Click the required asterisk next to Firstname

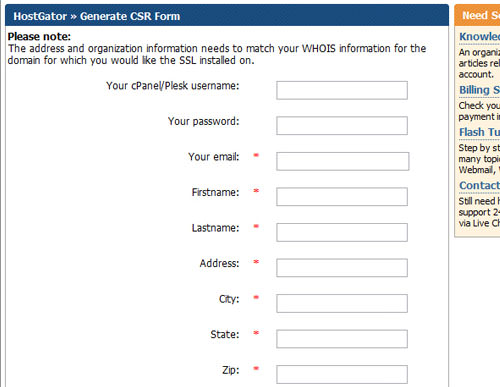click(256, 191)
